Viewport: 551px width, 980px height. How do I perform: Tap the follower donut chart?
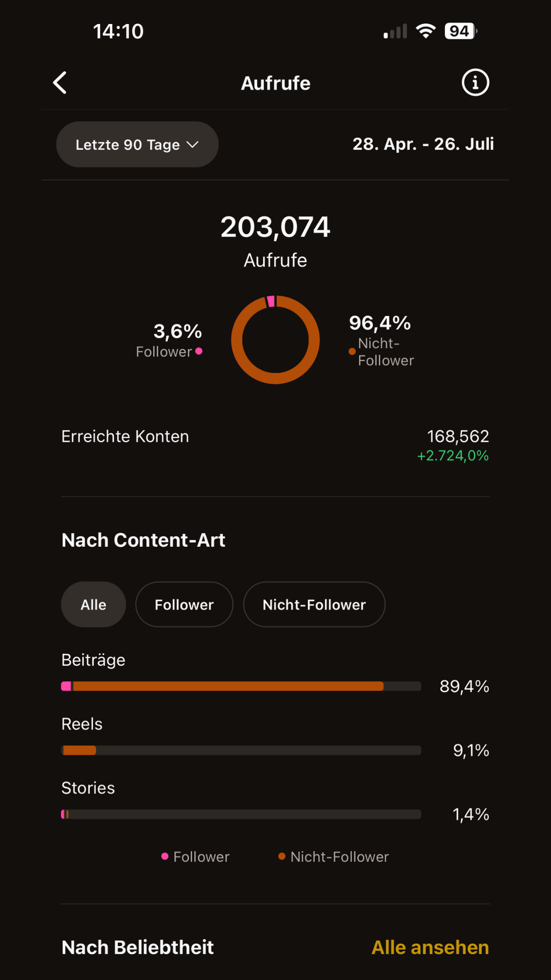tap(275, 340)
